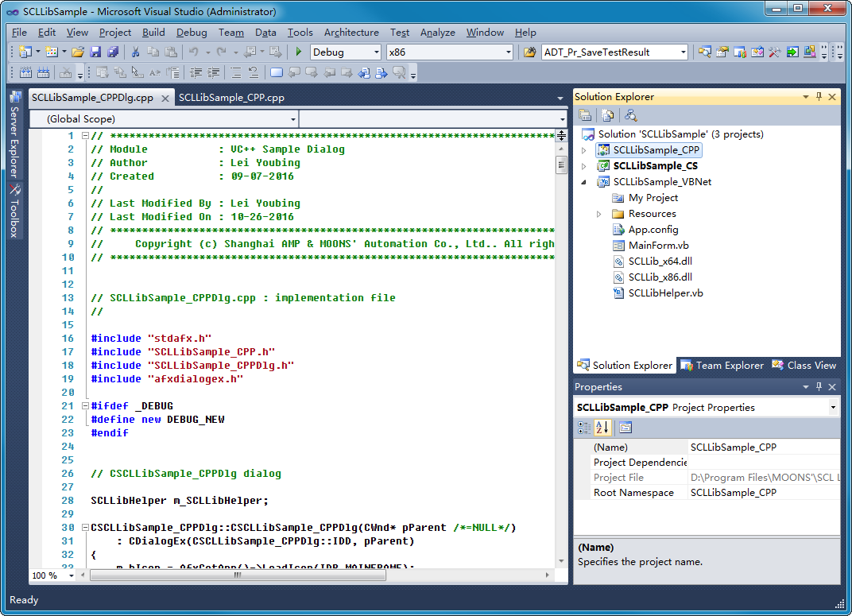The width and height of the screenshot is (852, 616).
Task: Click the Find in Files icon
Action: [x=530, y=52]
